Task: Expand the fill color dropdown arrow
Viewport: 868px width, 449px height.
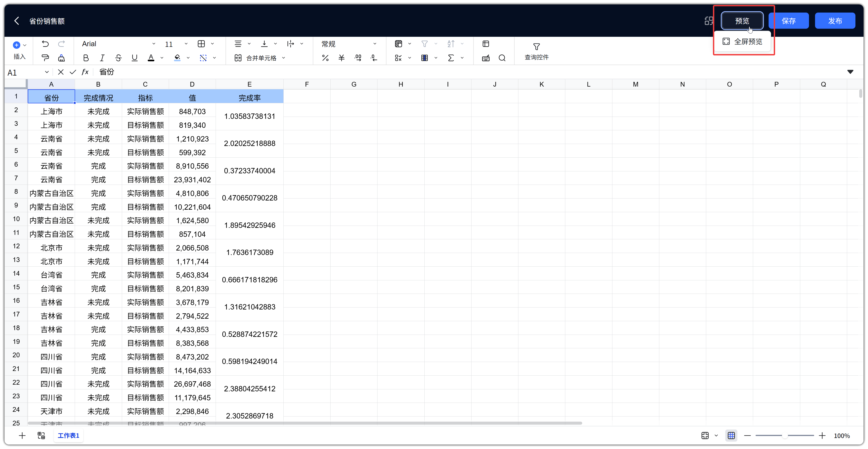Action: 188,58
